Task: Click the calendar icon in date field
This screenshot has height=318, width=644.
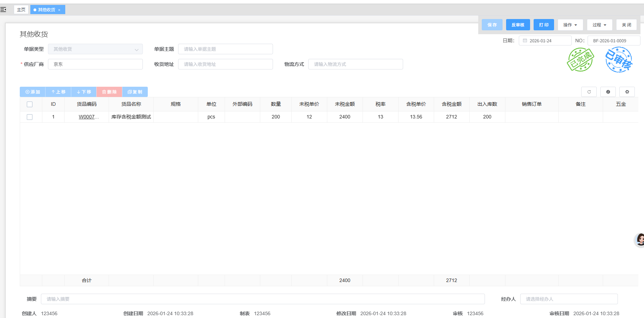Action: (x=525, y=41)
